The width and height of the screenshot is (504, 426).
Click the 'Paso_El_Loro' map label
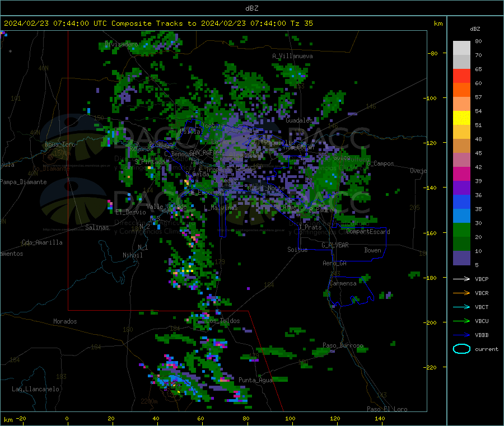pyautogui.click(x=387, y=409)
